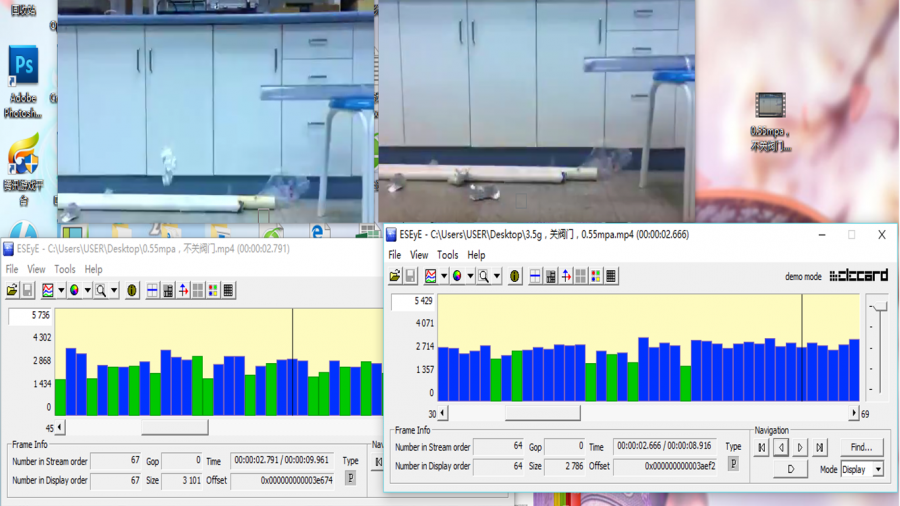Open the View menu in left ESEyE window
Viewport: 900px width, 506px height.
pyautogui.click(x=36, y=269)
